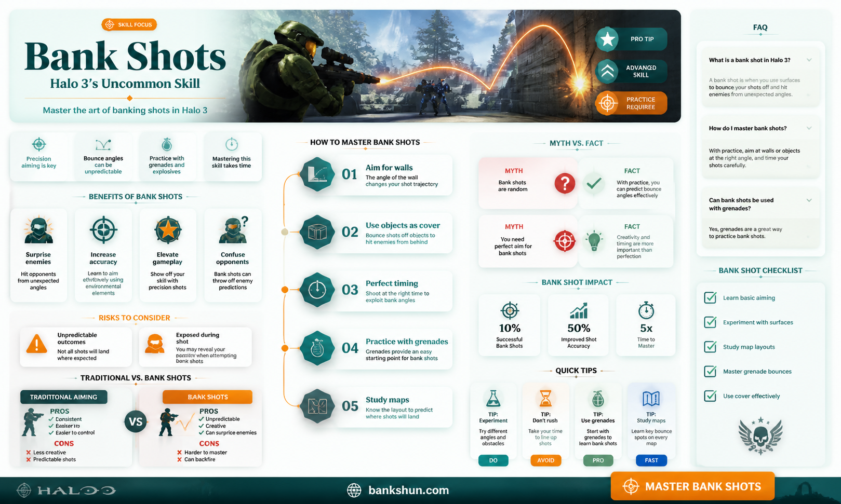Screen dimensions: 841x504
Task: Click the blue FAST tag
Action: (651, 460)
